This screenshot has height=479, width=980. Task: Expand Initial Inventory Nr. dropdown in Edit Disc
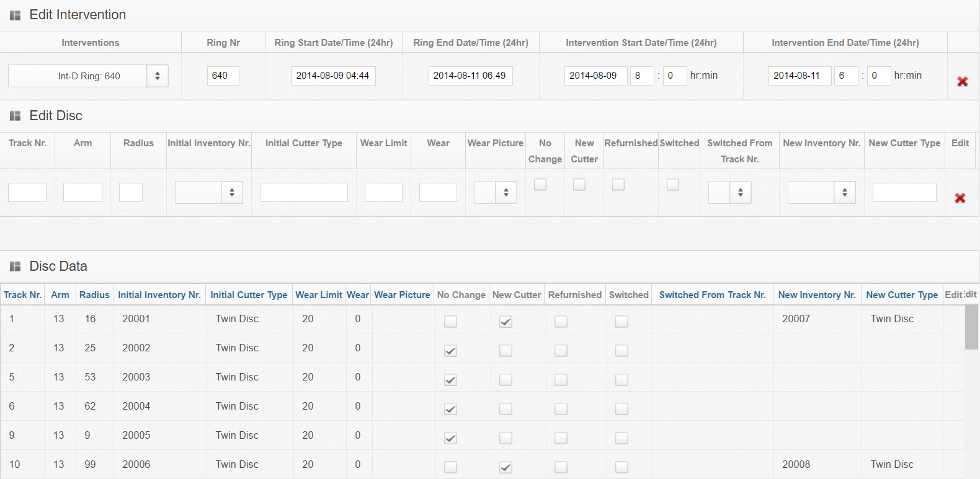[208, 193]
